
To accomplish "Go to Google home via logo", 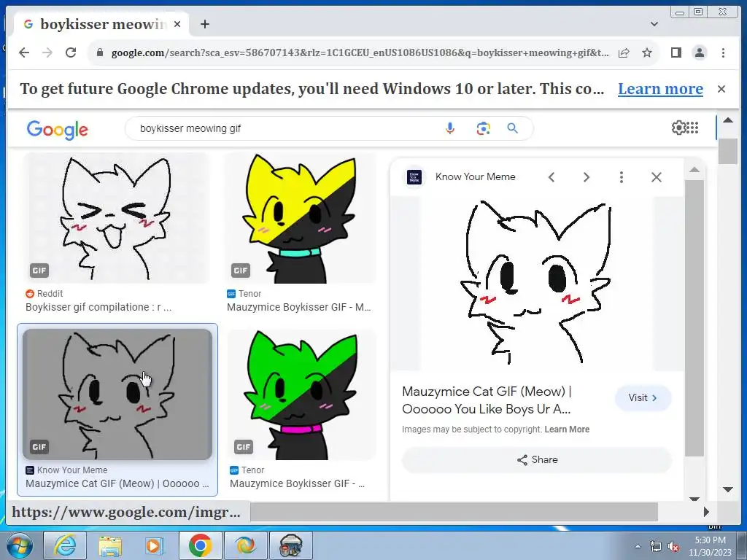I will (x=57, y=129).
